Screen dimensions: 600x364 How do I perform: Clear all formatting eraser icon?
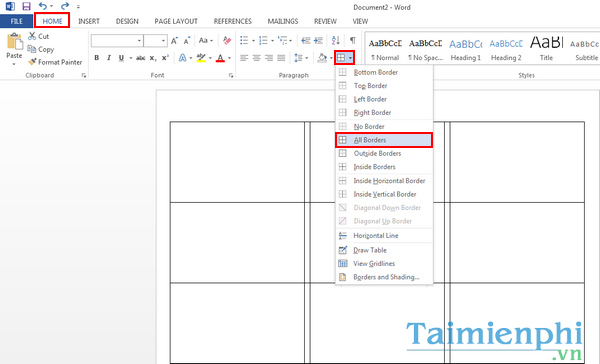click(227, 41)
